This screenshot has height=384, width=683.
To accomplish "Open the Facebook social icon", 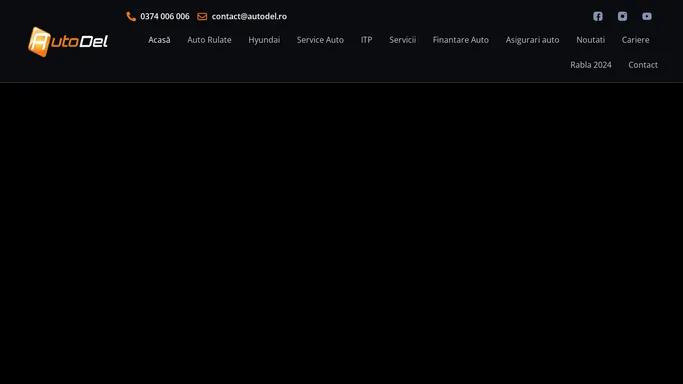I will tap(598, 17).
